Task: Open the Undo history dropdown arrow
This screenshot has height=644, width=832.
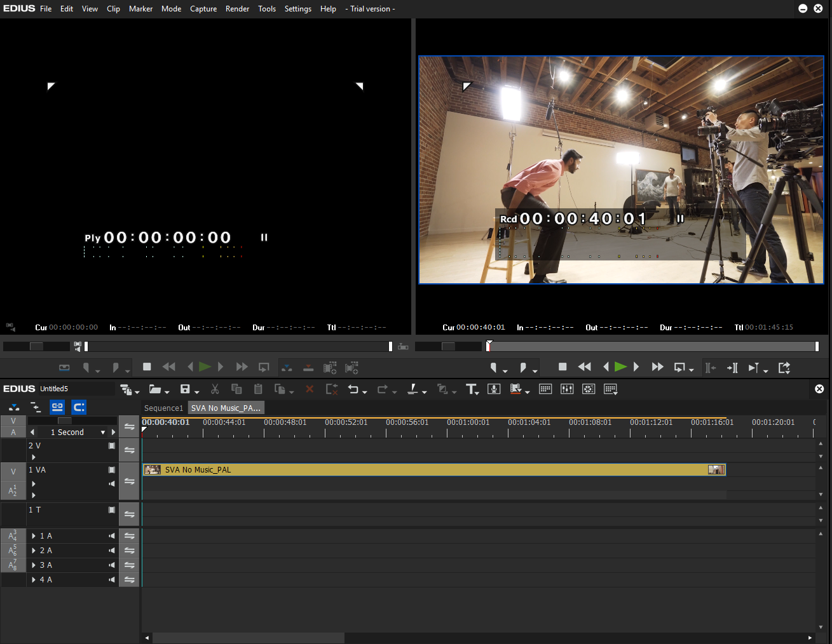Action: [365, 392]
